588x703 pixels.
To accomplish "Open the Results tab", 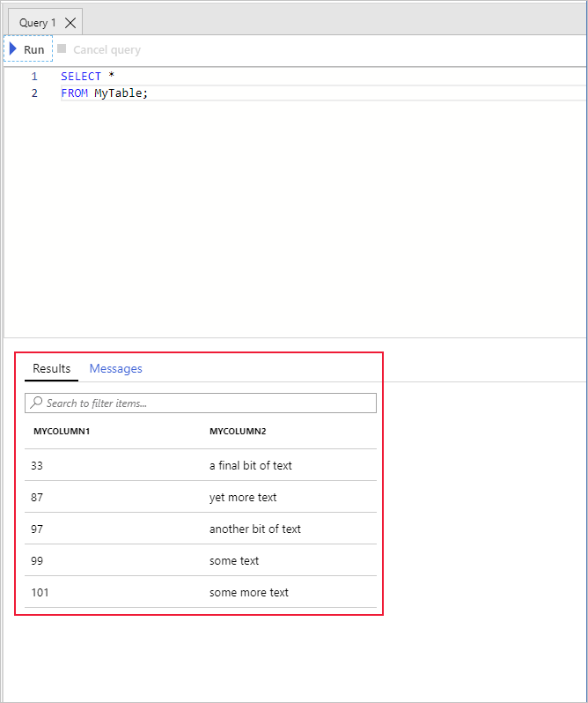I will [x=52, y=368].
